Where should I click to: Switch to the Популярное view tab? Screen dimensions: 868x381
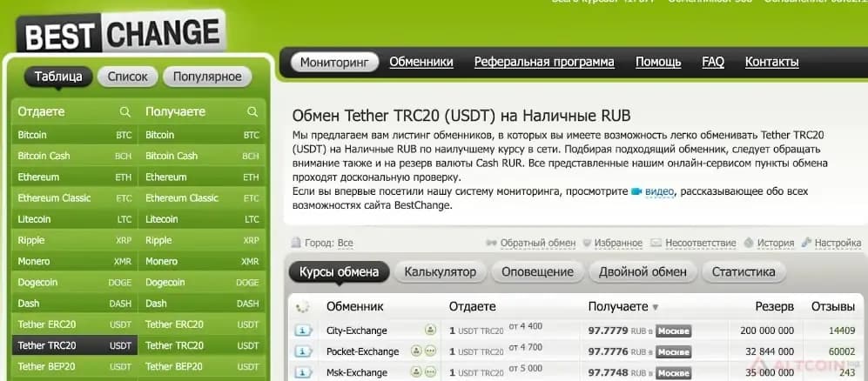pyautogui.click(x=207, y=77)
